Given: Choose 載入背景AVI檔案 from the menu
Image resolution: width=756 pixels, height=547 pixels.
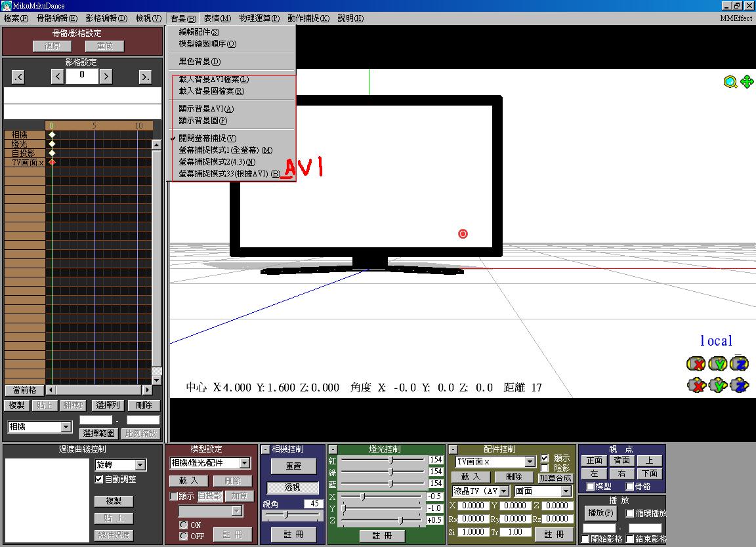Looking at the screenshot, I should coord(213,79).
